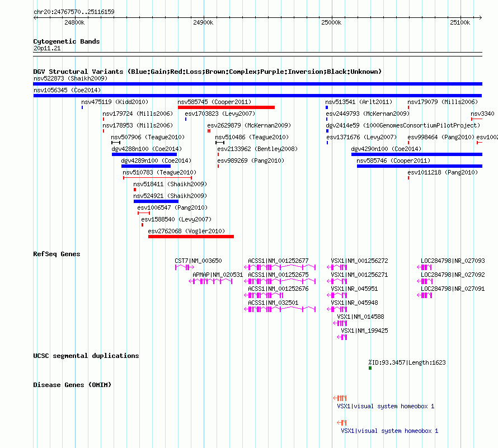This screenshot has width=498, height=448.
Task: Open dgv2414e59 1000GenomesConsortiumPilotProject label
Action: pyautogui.click(x=403, y=125)
